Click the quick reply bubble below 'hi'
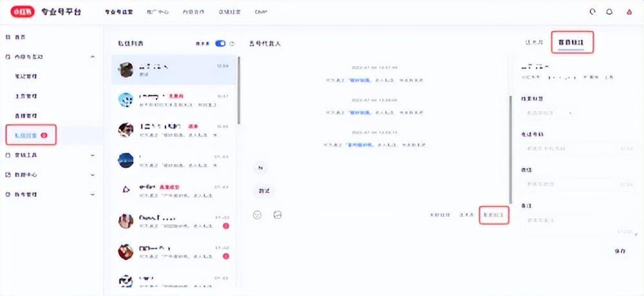The height and width of the screenshot is (296, 644). [263, 191]
